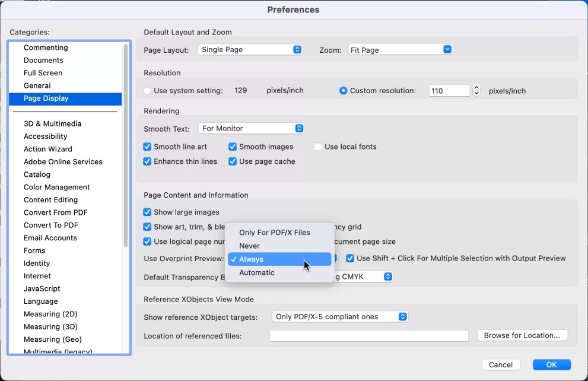Select Always in the Overprint Preview menu
The image size is (588, 381).
click(279, 259)
